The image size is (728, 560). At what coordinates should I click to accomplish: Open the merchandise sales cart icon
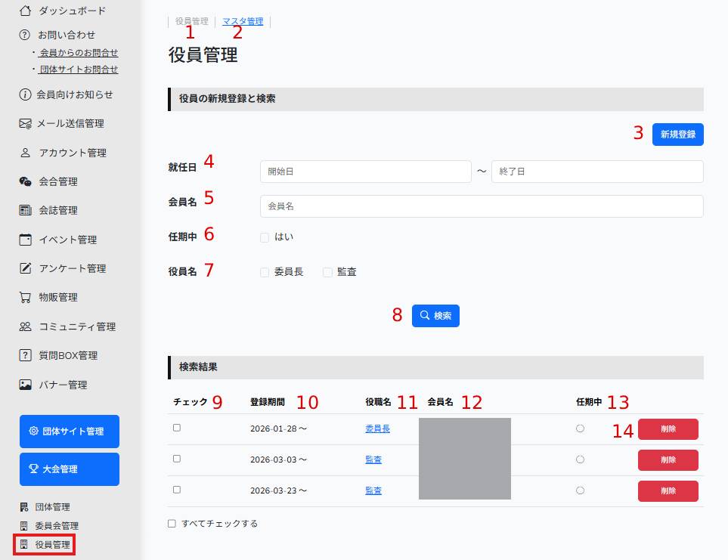click(x=26, y=297)
